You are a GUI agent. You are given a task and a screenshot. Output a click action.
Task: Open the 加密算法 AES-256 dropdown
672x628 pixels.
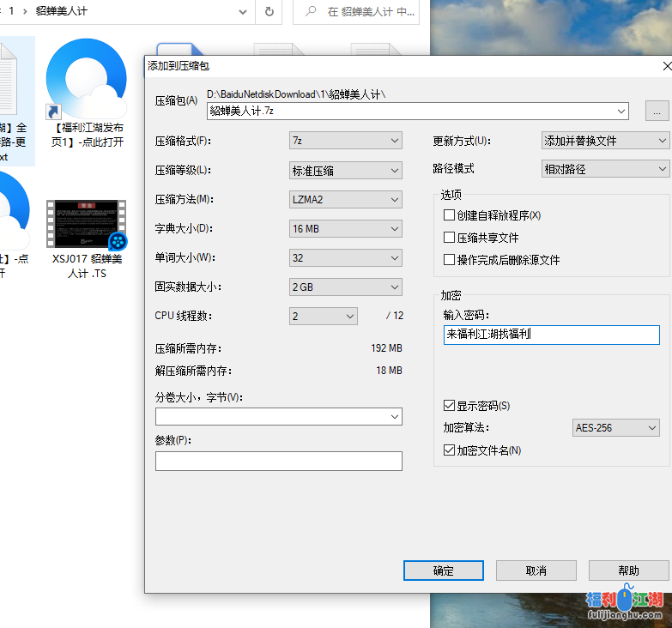tap(615, 427)
